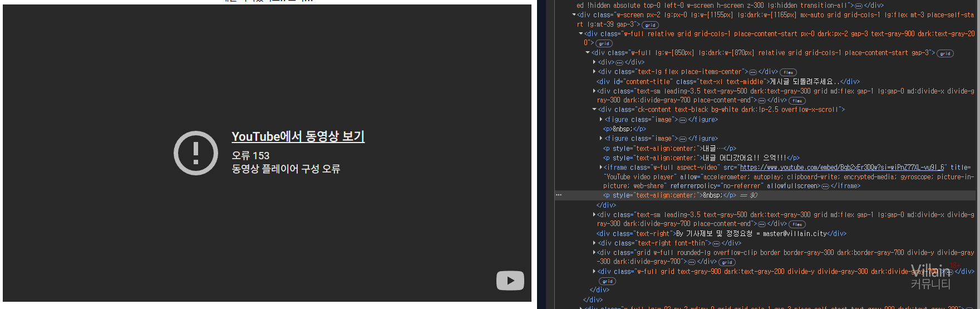
Task: Expand the text-right font-thin div
Action: pos(594,243)
